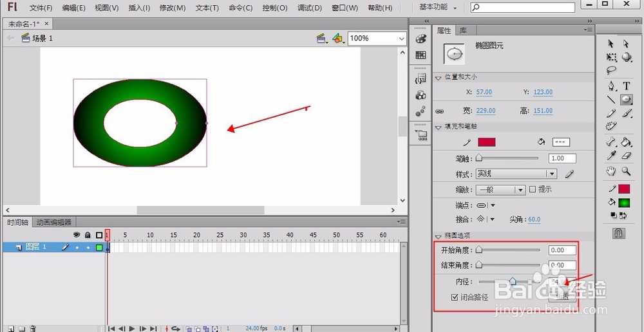This screenshot has width=644, height=332.
Task: Select the Zoom magnifier tool
Action: click(x=626, y=171)
